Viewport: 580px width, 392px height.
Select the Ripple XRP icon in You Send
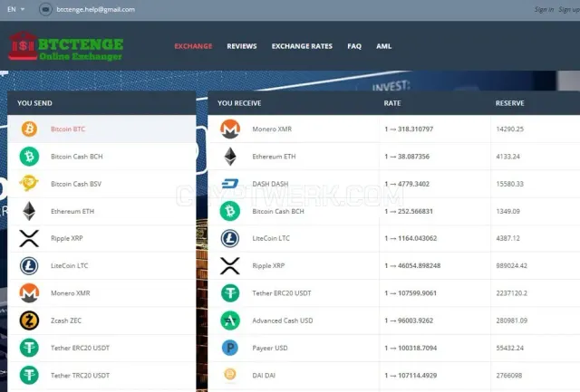coord(29,238)
